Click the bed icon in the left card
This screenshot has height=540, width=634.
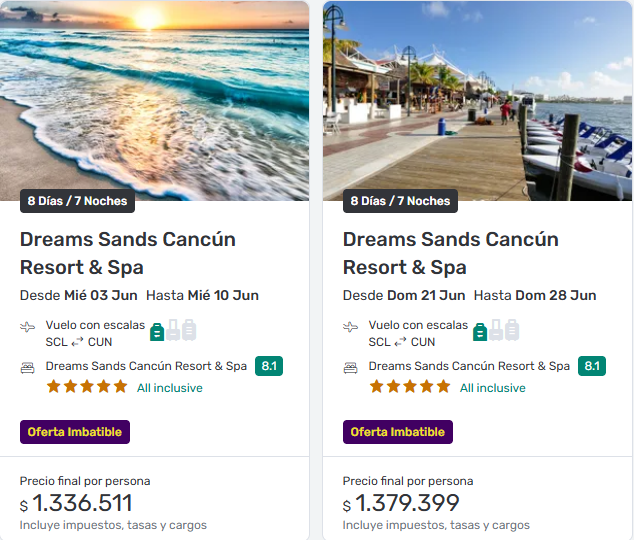point(28,367)
